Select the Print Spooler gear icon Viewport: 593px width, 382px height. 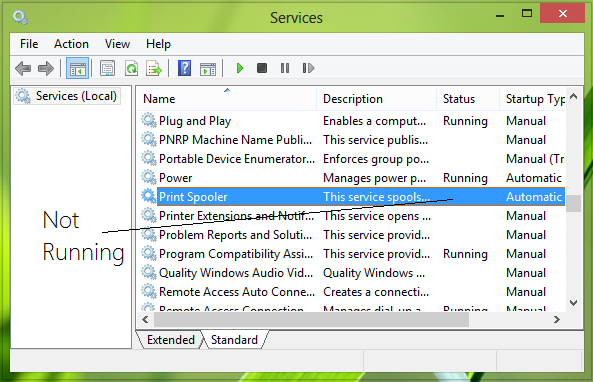[149, 196]
